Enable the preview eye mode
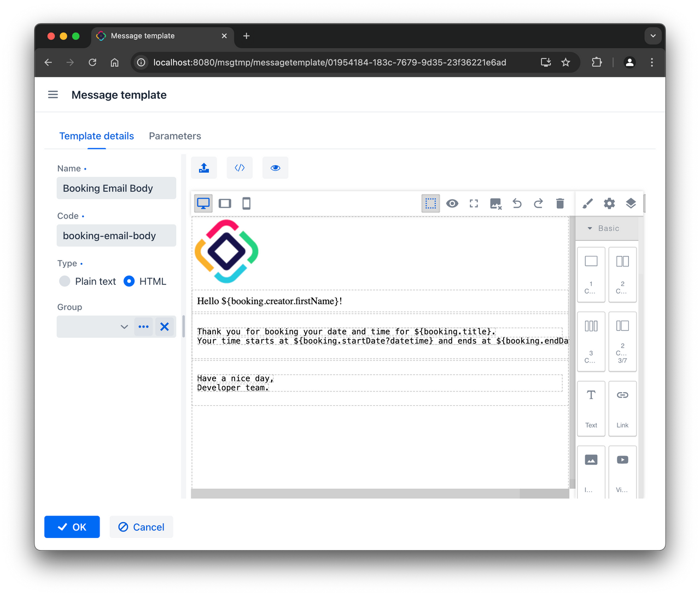Image resolution: width=700 pixels, height=596 pixels. click(452, 203)
